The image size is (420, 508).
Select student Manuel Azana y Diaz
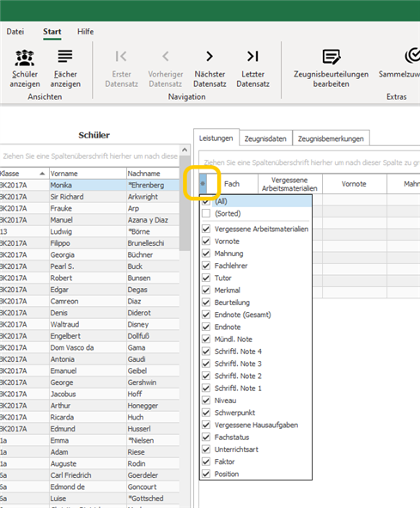pos(89,220)
